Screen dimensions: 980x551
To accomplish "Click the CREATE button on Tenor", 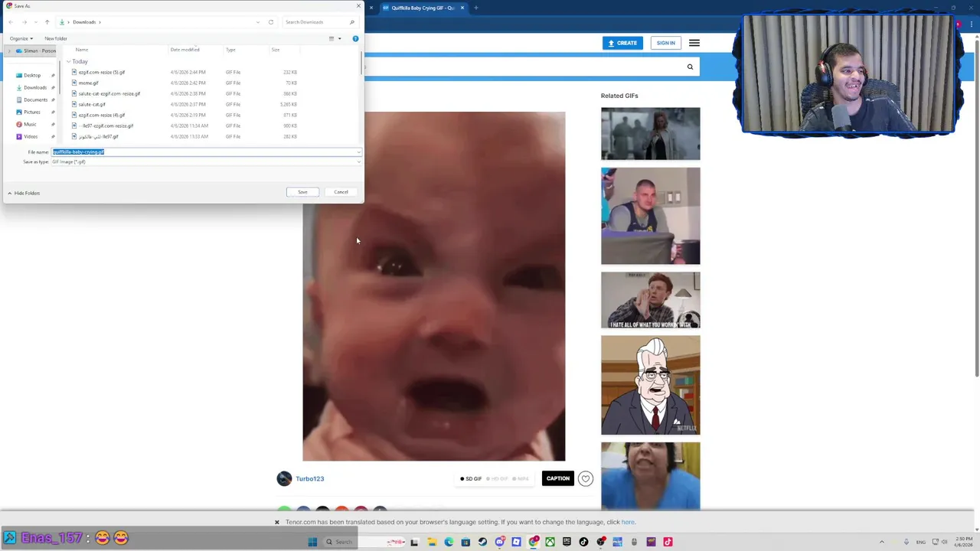I will point(622,43).
